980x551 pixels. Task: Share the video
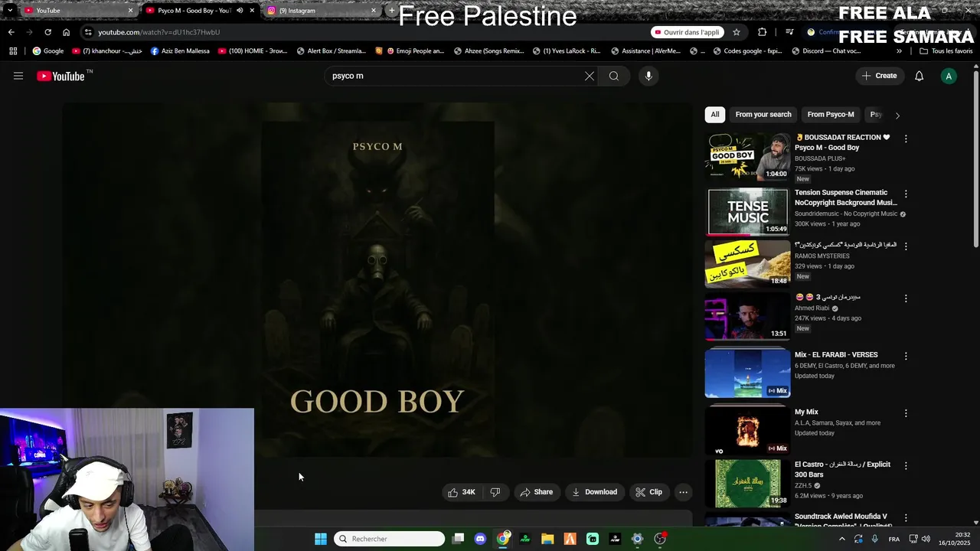coord(536,492)
